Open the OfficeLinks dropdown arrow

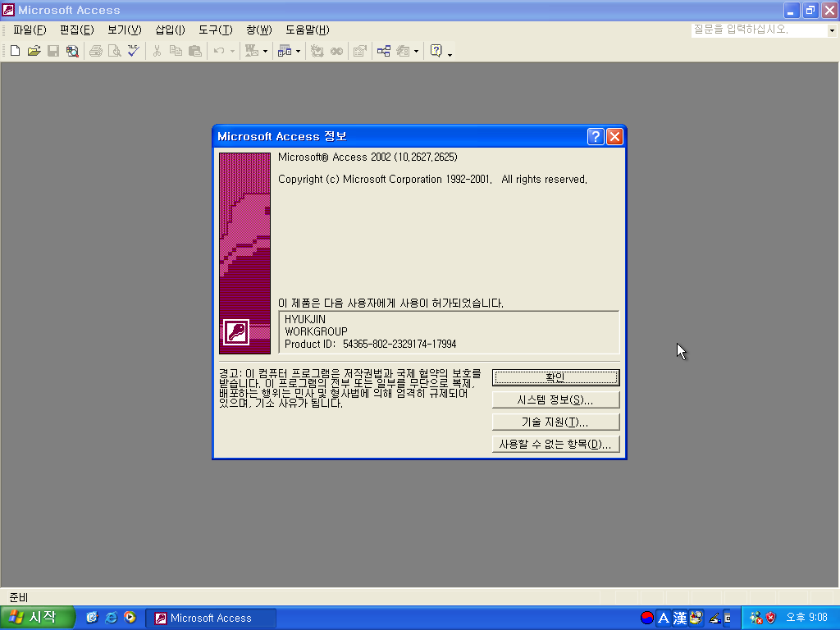pyautogui.click(x=265, y=52)
